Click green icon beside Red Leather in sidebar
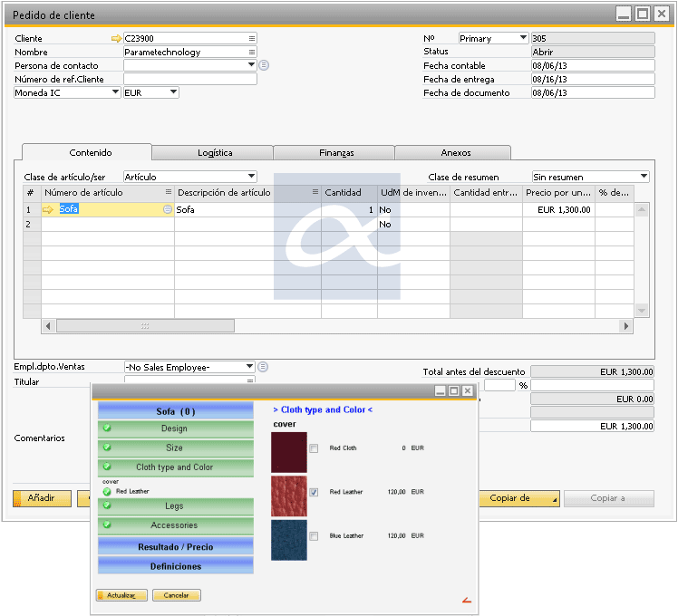 [107, 492]
